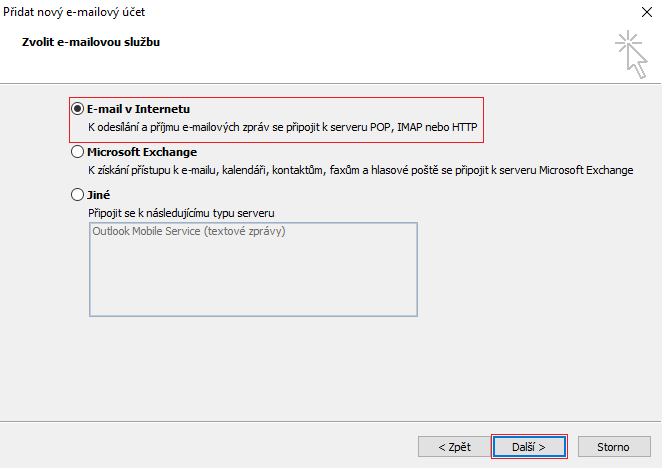
Task: Click the wizard cursor sparkle icon
Action: (x=631, y=53)
